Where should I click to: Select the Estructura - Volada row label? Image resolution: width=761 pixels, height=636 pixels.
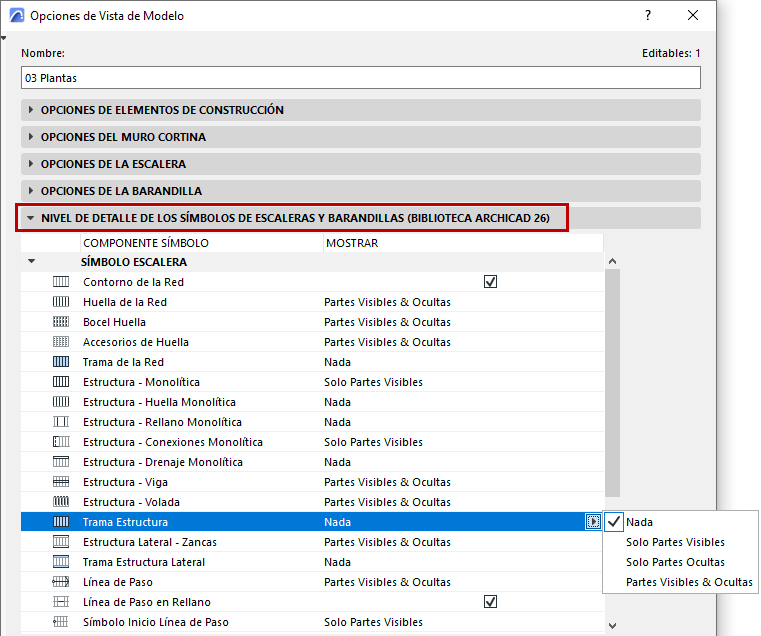(x=131, y=502)
